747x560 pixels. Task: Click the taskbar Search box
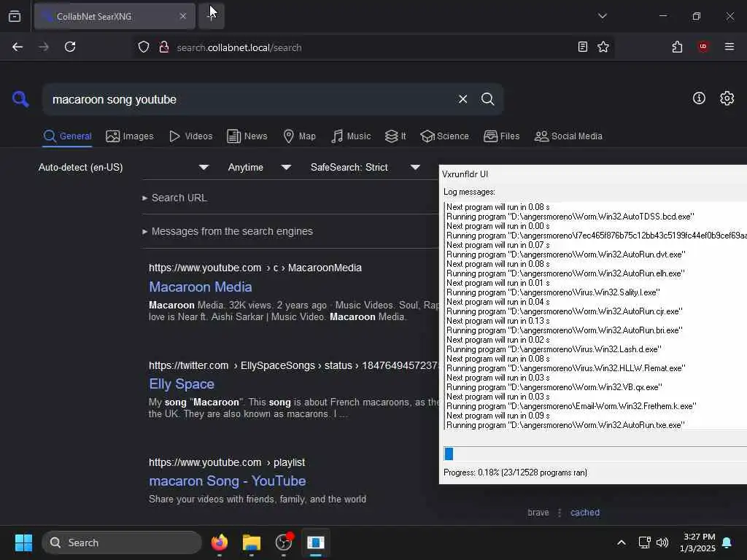click(122, 542)
